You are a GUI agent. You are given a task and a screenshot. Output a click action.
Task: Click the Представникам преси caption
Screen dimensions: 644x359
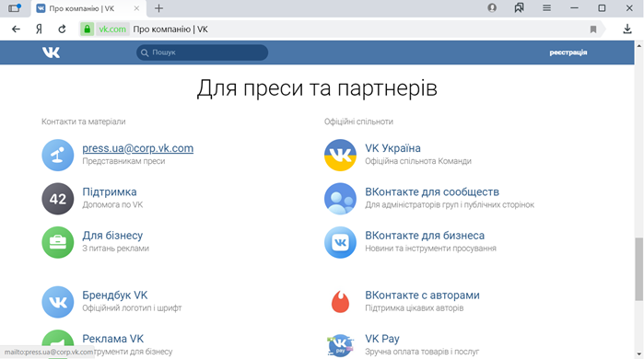(x=123, y=161)
